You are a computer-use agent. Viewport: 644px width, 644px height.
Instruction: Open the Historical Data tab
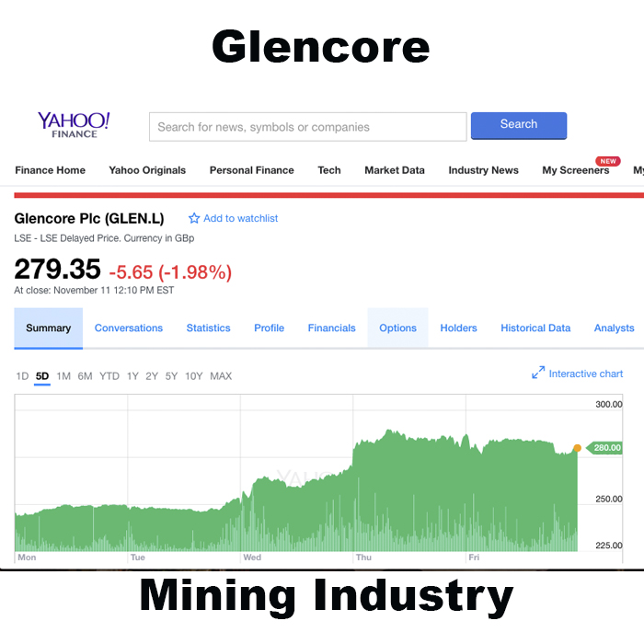tap(535, 328)
